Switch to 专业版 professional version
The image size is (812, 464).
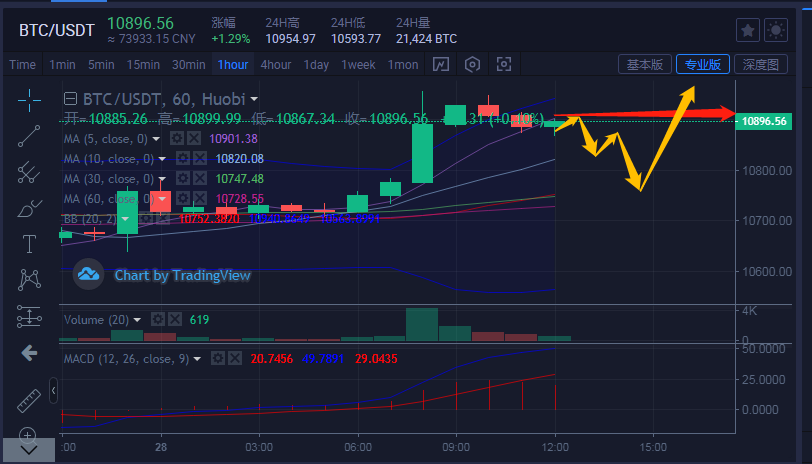[x=703, y=64]
